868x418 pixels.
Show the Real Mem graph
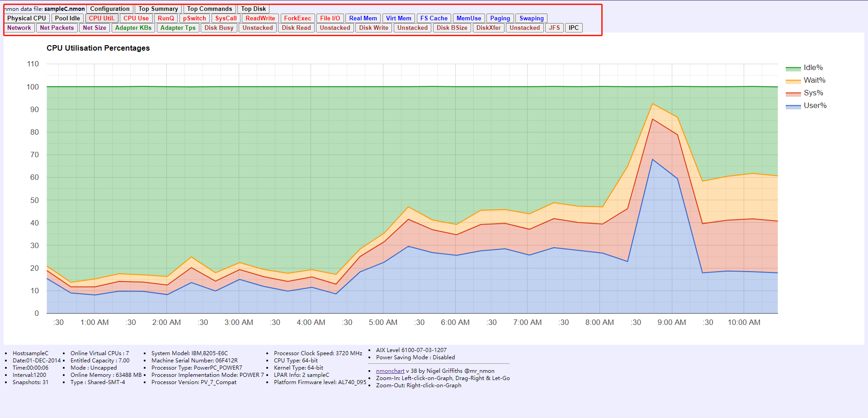click(x=363, y=18)
